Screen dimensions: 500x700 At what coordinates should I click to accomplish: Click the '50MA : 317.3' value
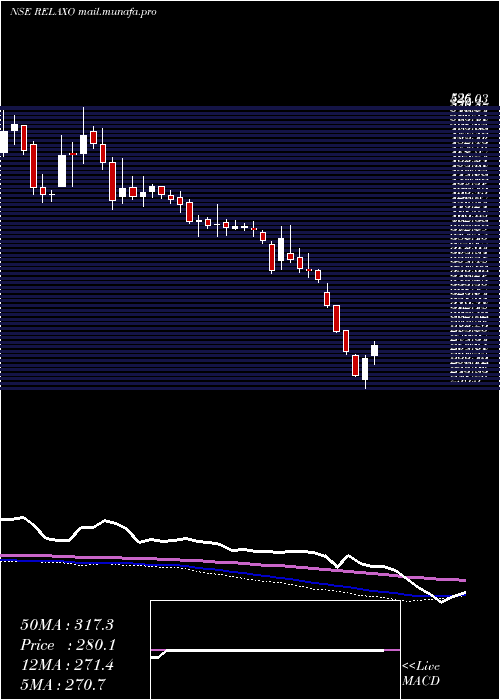click(67, 625)
